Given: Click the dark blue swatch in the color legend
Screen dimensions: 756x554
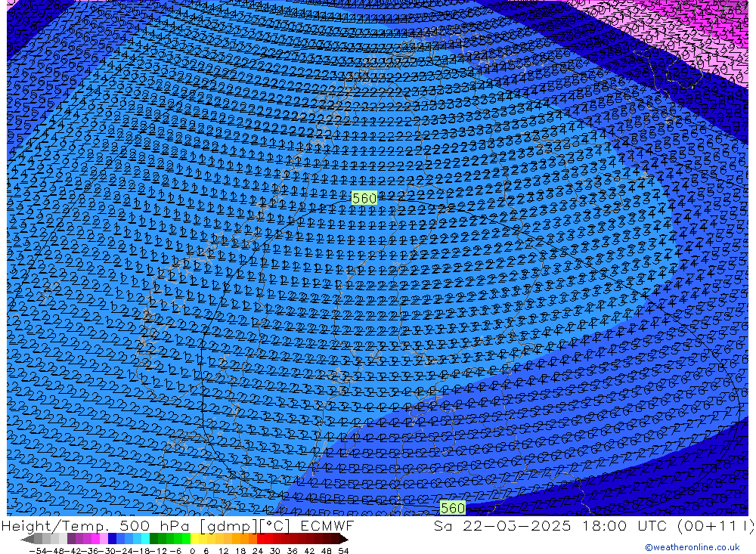Looking at the screenshot, I should point(112,539).
